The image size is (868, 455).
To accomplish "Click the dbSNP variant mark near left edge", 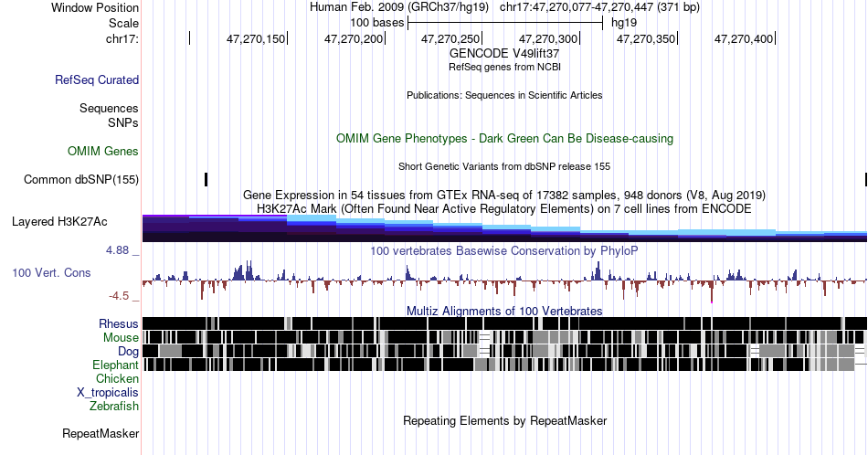I will tap(206, 179).
